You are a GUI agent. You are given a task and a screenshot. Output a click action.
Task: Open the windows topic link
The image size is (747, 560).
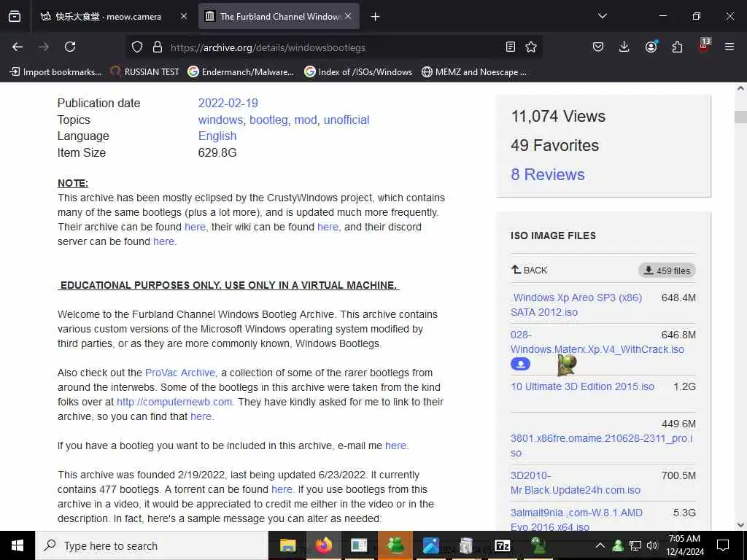[x=220, y=120]
